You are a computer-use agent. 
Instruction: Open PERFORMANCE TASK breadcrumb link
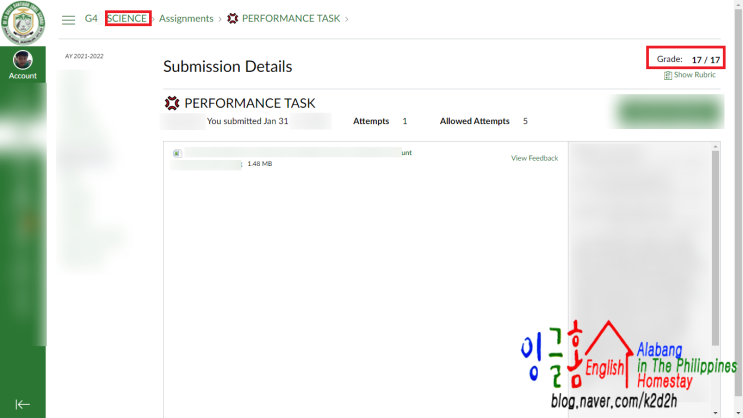tap(291, 18)
